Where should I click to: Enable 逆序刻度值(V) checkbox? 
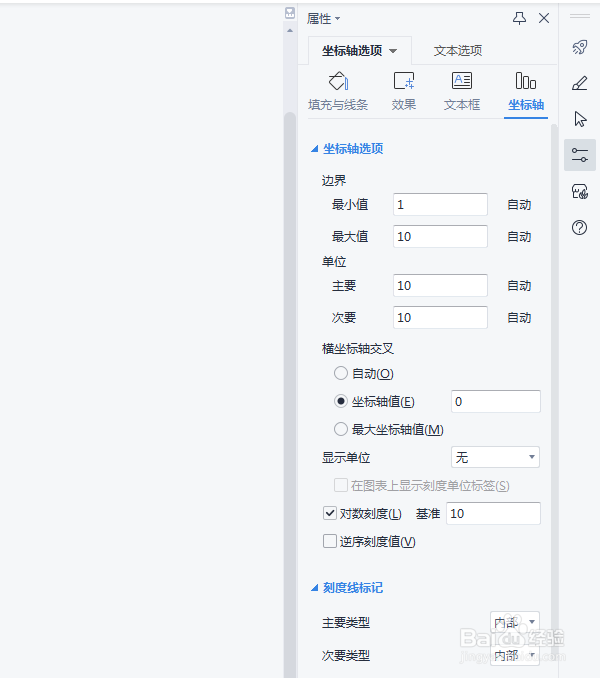pyautogui.click(x=330, y=541)
